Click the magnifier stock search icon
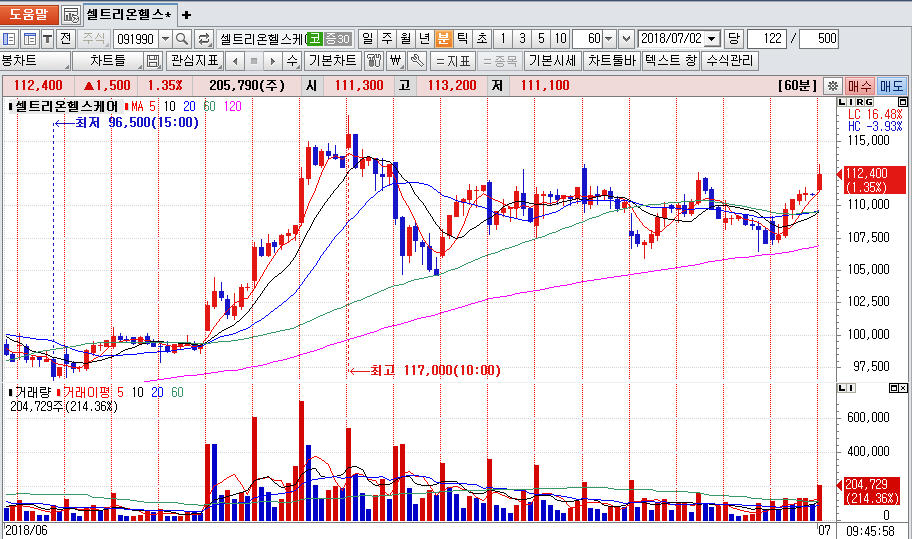Screen dimensions: 912x539 (x=182, y=39)
